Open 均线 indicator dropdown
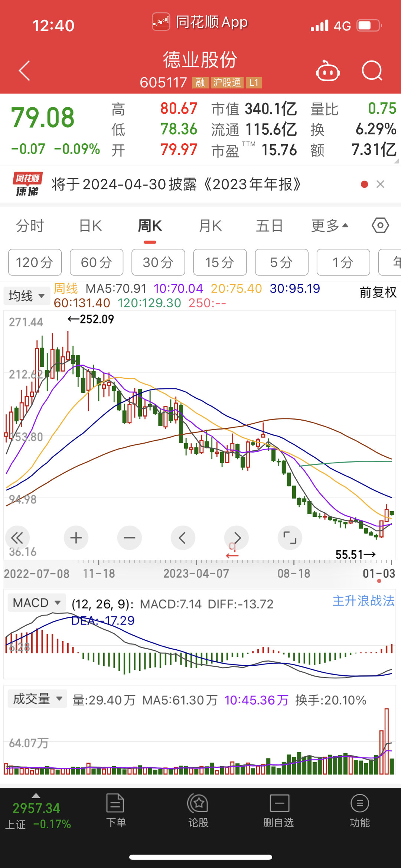Viewport: 401px width, 868px height. [27, 296]
